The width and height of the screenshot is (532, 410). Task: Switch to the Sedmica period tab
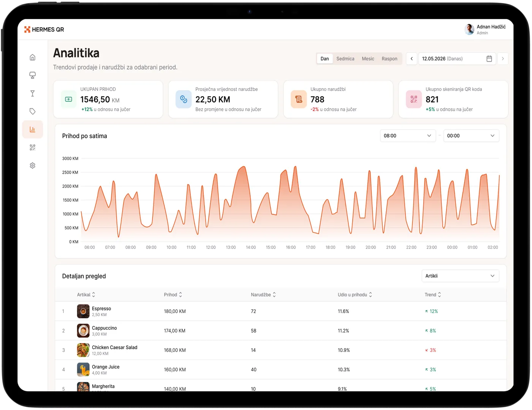345,59
